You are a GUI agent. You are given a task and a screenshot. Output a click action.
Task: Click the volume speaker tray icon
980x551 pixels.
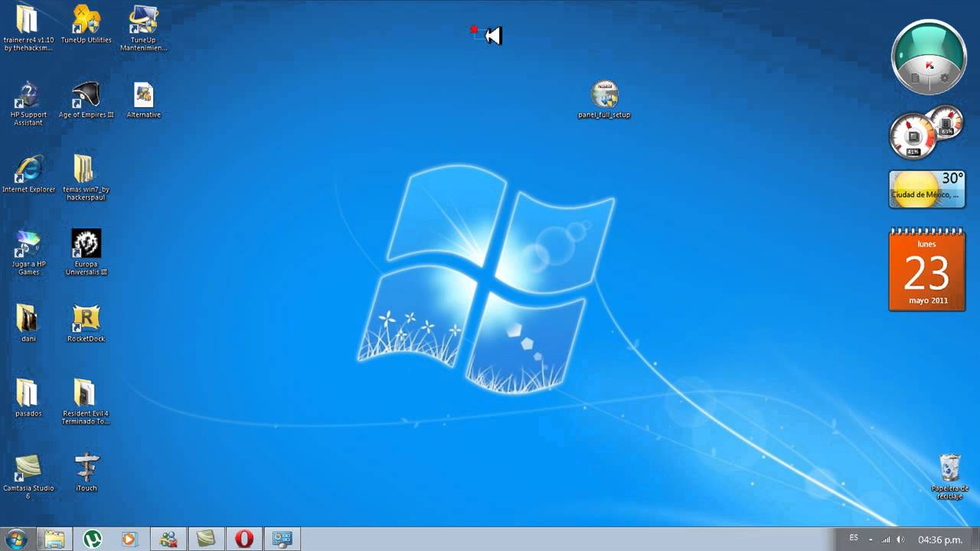coord(900,540)
